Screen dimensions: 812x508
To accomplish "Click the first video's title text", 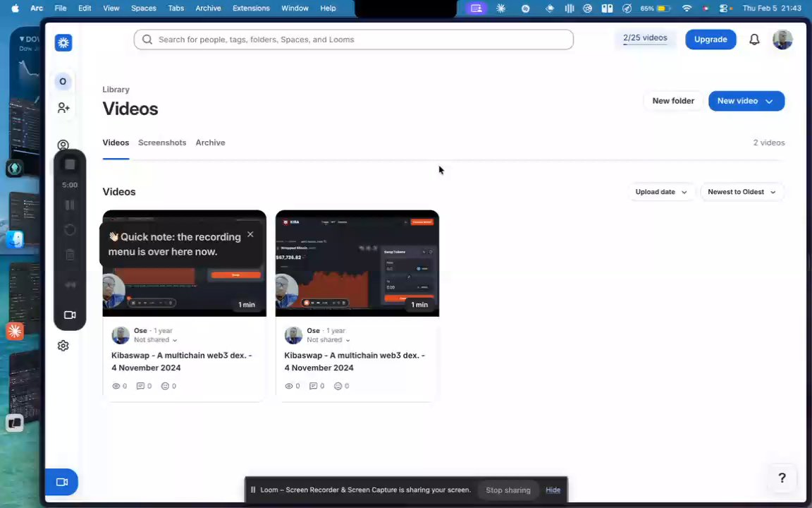I will click(x=182, y=361).
